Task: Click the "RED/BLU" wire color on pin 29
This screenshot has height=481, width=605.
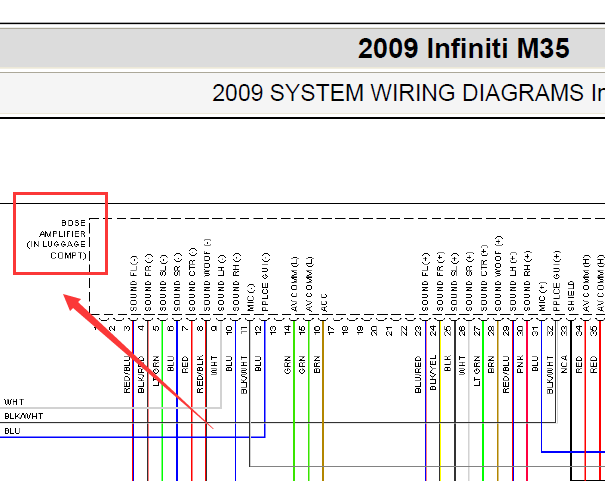Action: (x=506, y=375)
